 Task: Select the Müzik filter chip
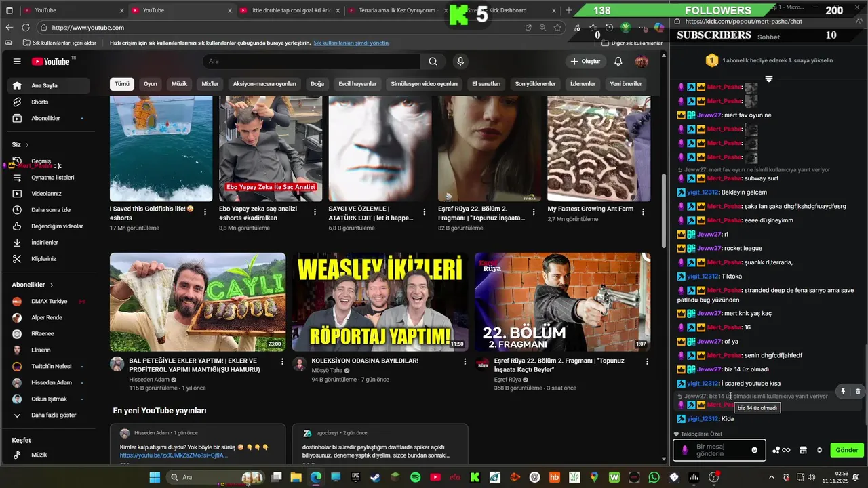(179, 84)
